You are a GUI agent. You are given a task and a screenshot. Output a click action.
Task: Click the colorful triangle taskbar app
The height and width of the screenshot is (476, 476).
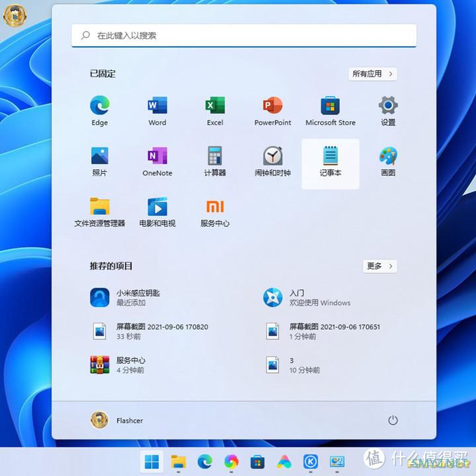pos(284,462)
